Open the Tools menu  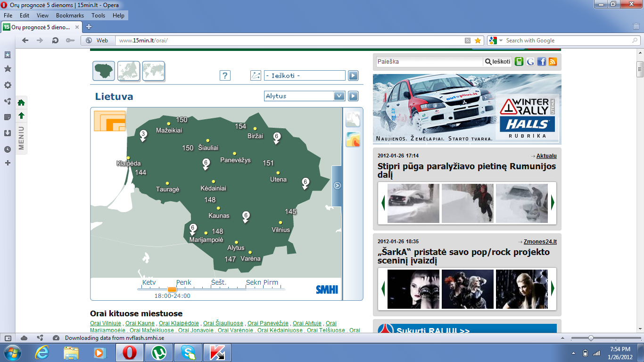pyautogui.click(x=99, y=16)
